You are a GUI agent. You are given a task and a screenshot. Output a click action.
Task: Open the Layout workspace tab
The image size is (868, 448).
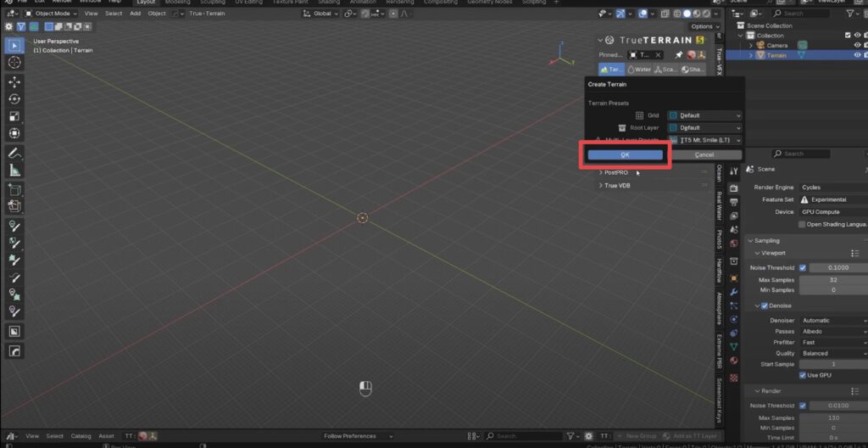[x=146, y=3]
